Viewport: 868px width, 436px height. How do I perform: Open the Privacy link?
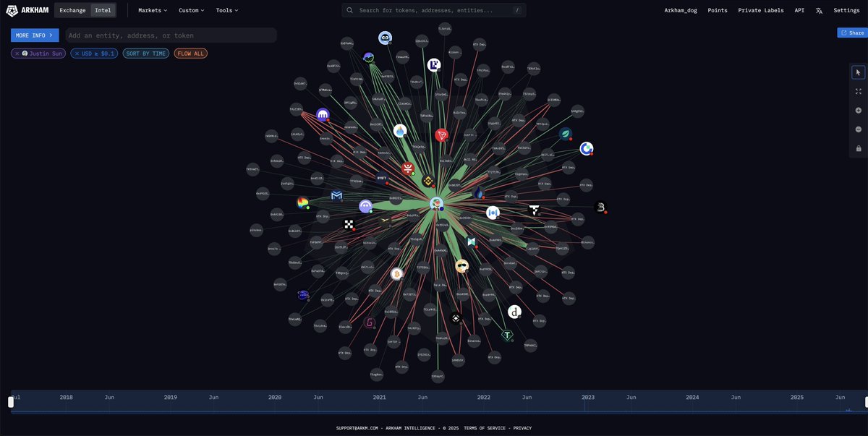click(522, 428)
